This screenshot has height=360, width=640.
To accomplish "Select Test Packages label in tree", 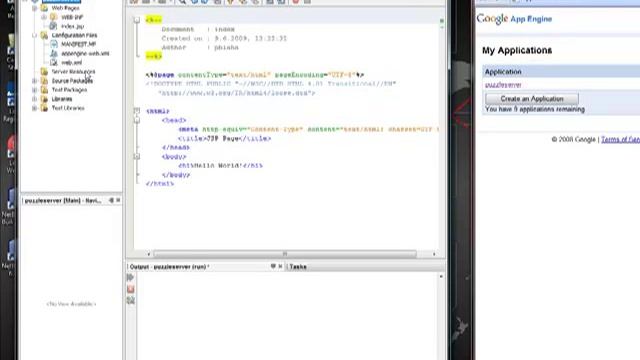I will coord(69,90).
